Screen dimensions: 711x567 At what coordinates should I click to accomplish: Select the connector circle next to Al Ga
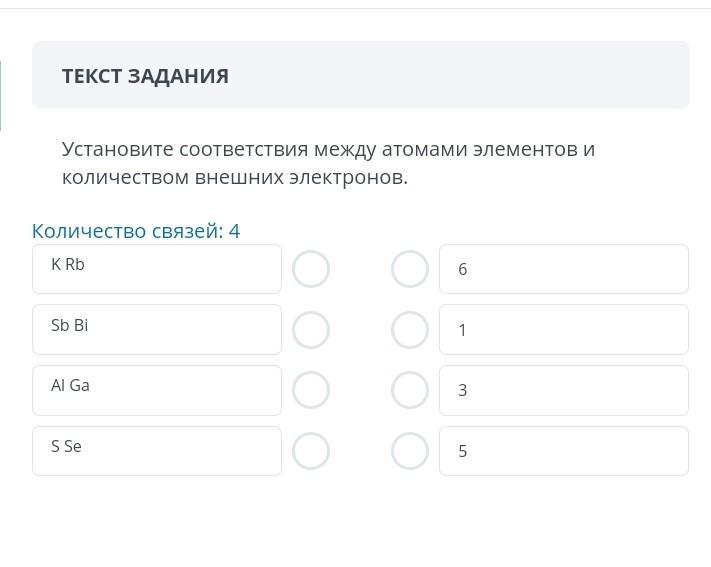click(x=311, y=390)
